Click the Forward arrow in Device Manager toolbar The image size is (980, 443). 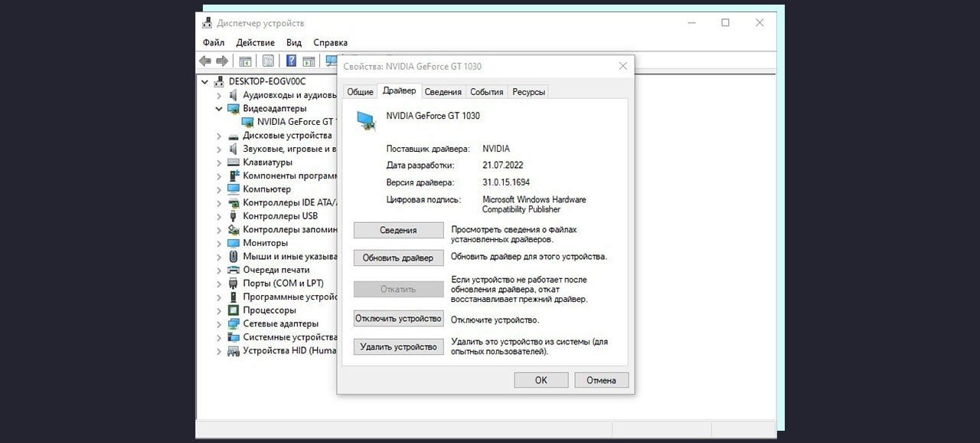point(222,61)
